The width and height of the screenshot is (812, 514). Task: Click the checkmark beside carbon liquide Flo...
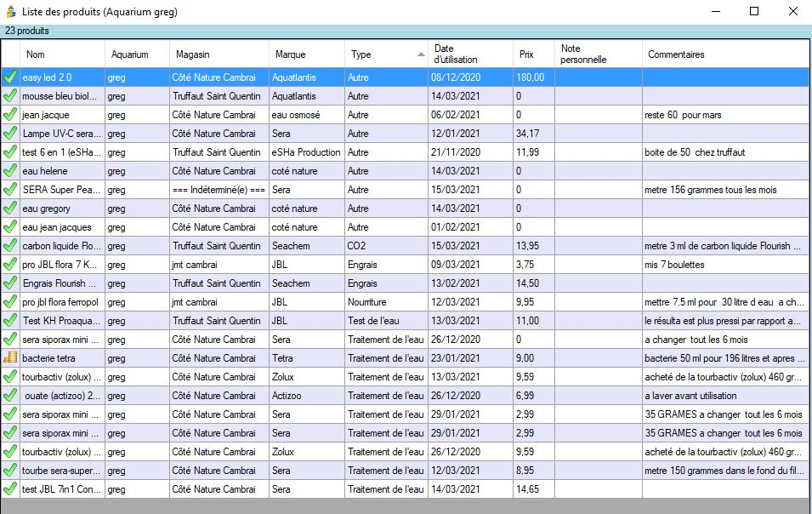10,246
